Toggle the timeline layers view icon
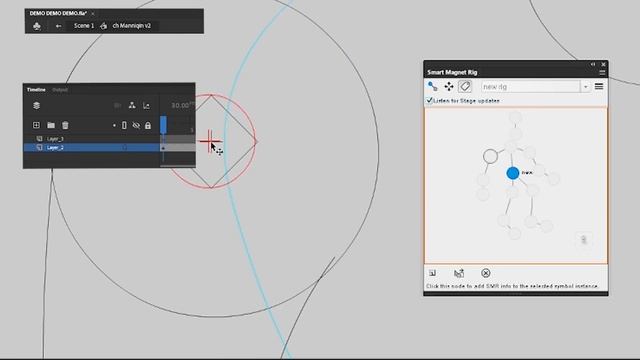 point(36,106)
